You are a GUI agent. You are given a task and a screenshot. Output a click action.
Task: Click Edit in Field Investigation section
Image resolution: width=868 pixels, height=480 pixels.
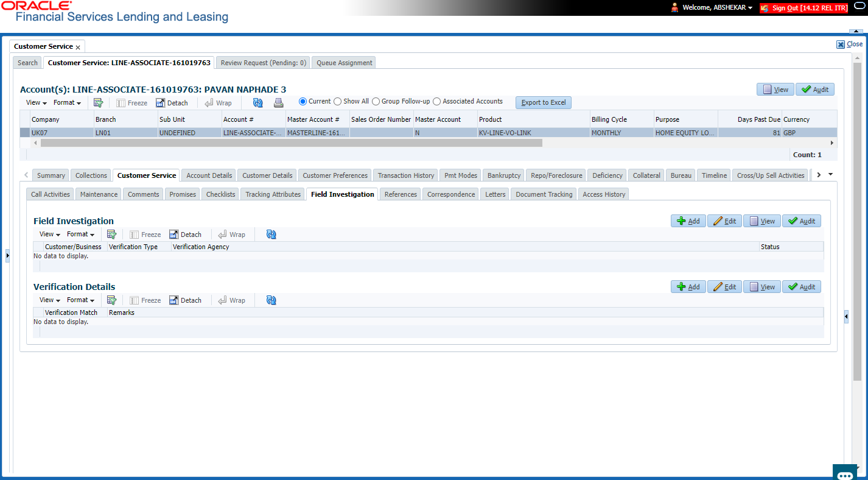(724, 221)
